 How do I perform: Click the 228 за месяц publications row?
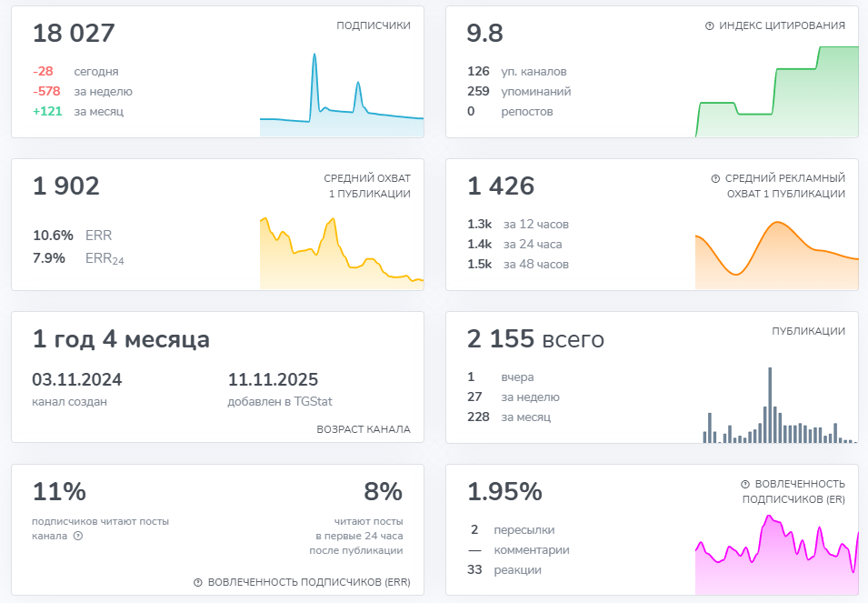509,417
